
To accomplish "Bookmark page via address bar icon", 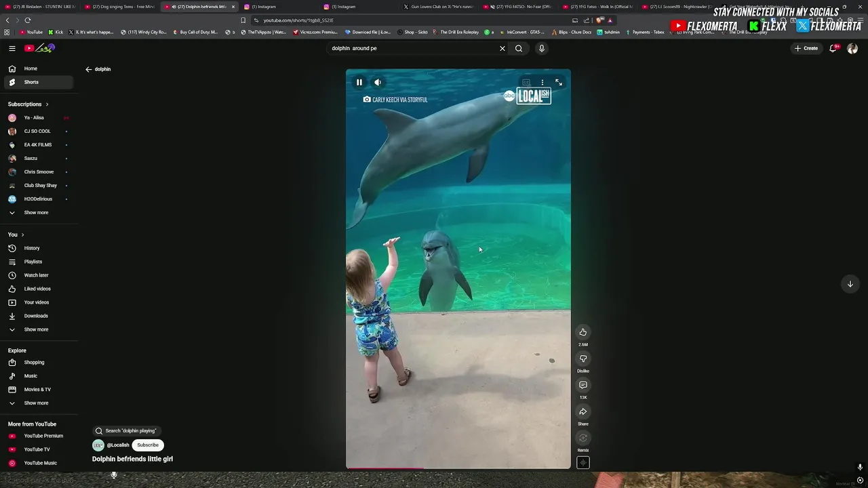I will pos(243,20).
